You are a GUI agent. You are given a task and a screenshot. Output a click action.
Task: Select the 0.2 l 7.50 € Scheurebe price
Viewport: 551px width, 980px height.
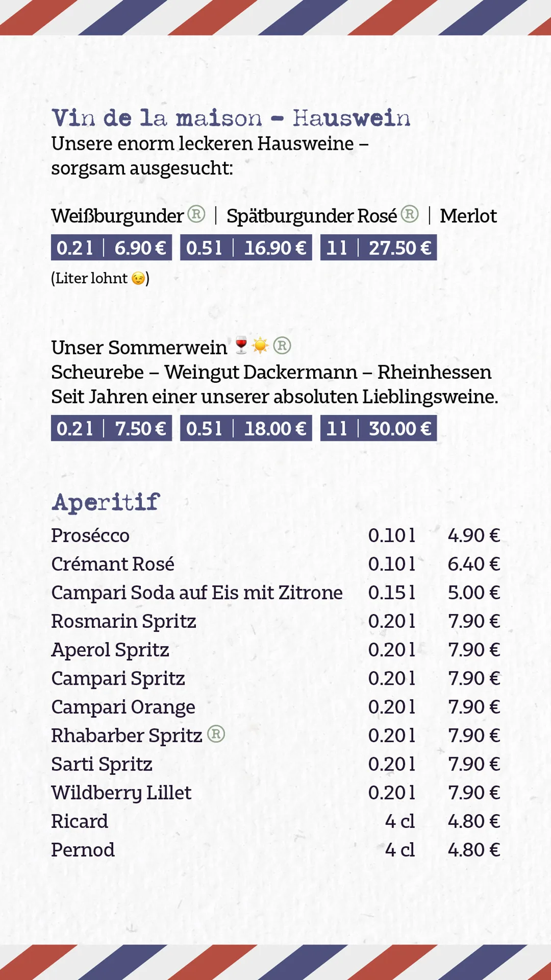pos(111,428)
